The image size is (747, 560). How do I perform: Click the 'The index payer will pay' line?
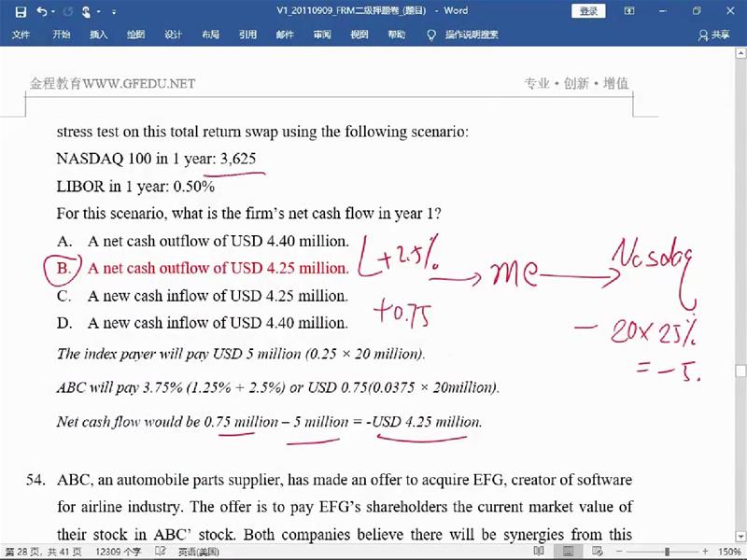click(241, 354)
